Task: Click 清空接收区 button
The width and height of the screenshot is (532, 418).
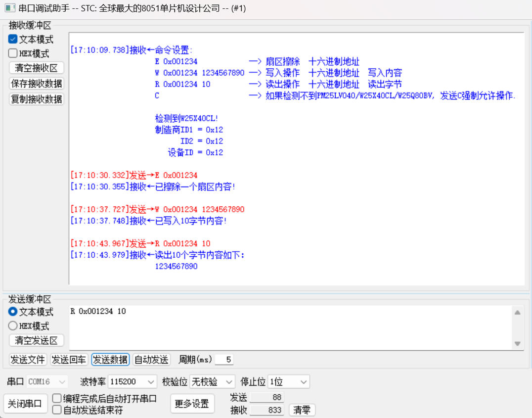Action: click(x=37, y=68)
